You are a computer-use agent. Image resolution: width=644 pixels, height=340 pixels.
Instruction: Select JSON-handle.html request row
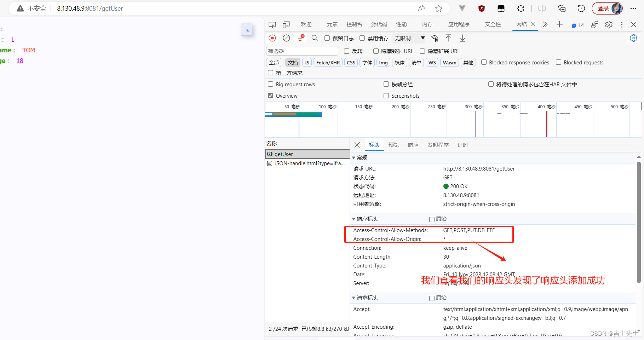(x=307, y=163)
